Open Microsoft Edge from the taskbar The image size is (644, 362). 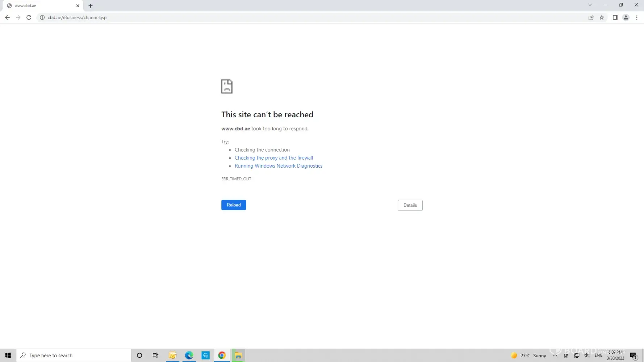189,355
